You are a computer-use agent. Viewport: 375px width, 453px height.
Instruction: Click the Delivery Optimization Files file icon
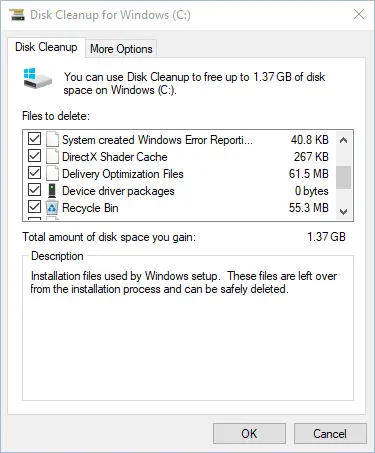52,173
